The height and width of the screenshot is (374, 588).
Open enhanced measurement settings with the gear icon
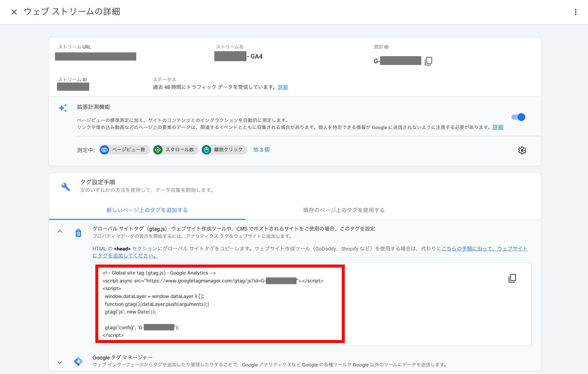(x=522, y=150)
